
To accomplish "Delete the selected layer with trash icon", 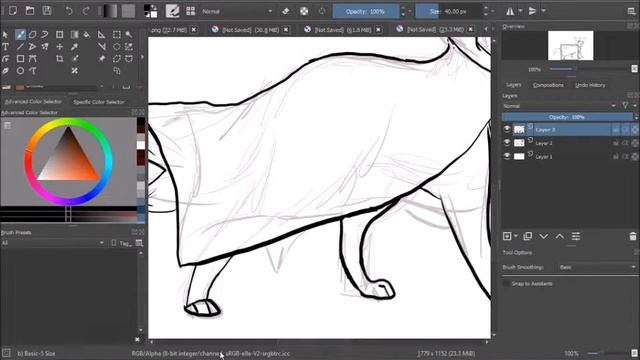I will 633,236.
